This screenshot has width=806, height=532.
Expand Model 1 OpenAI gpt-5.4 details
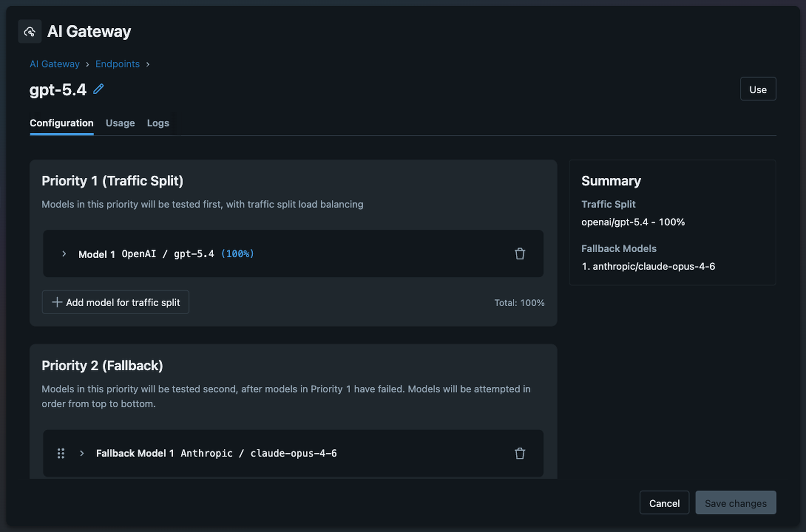(64, 254)
